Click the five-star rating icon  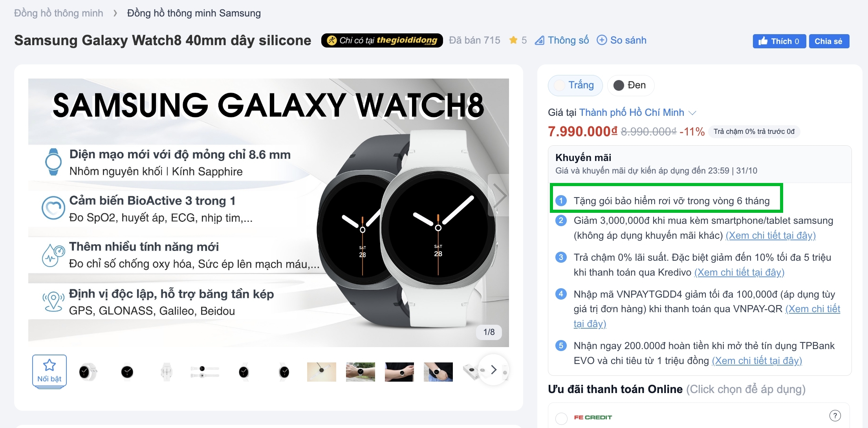(x=513, y=40)
